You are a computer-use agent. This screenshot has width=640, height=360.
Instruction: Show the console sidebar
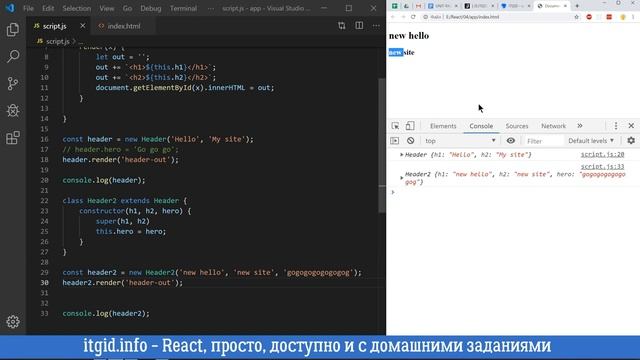(x=395, y=141)
